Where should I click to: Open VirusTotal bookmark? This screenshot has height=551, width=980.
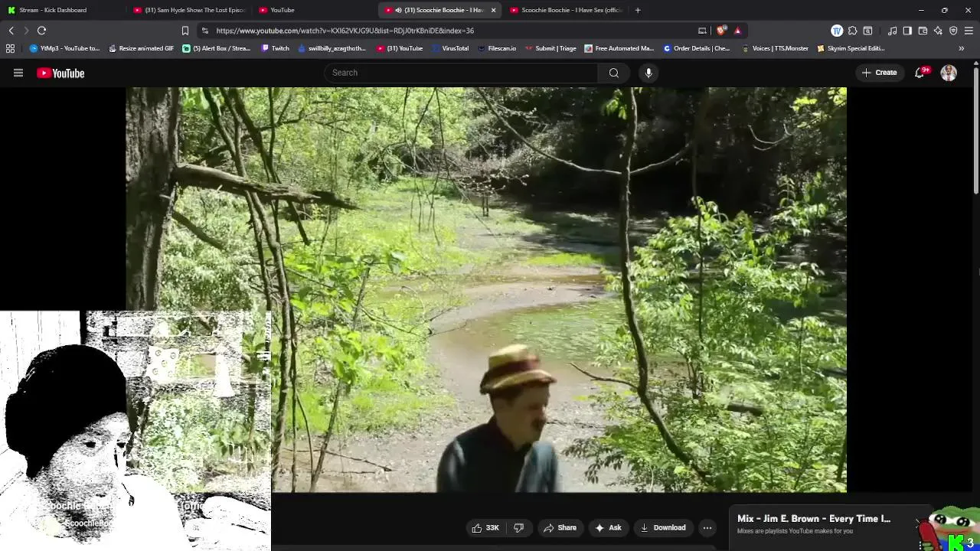click(450, 48)
